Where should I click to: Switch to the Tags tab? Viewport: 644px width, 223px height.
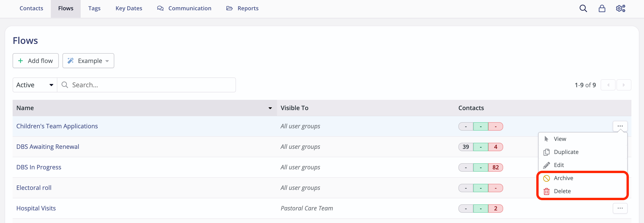click(x=94, y=8)
